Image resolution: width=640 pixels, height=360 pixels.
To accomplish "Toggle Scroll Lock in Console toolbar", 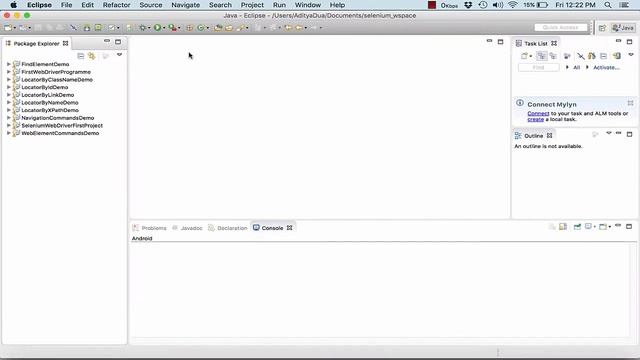I will pyautogui.click(x=563, y=227).
